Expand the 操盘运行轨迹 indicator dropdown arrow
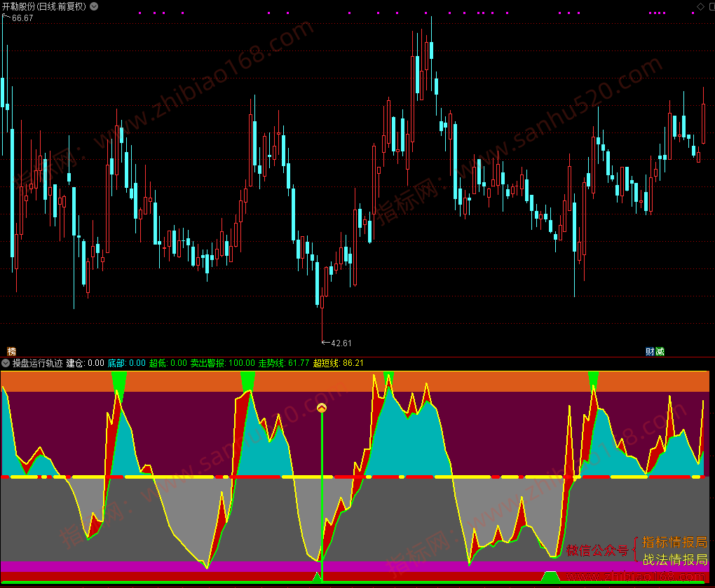The width and height of the screenshot is (715, 588). point(6,363)
